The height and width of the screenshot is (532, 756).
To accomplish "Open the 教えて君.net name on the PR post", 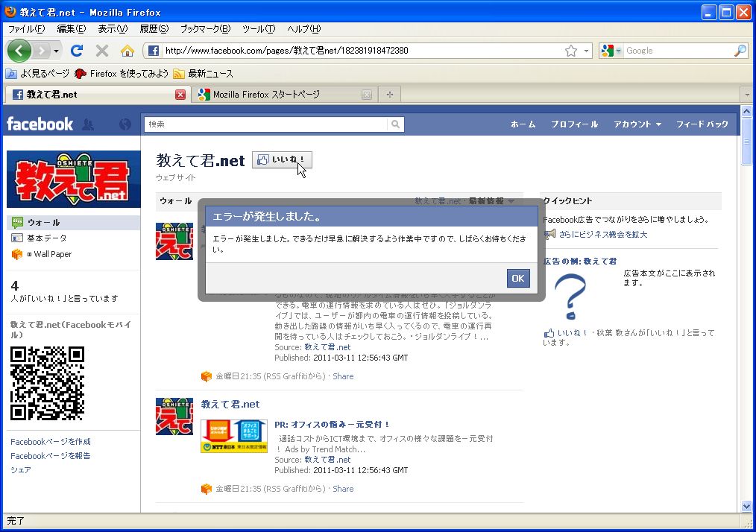I will [230, 405].
